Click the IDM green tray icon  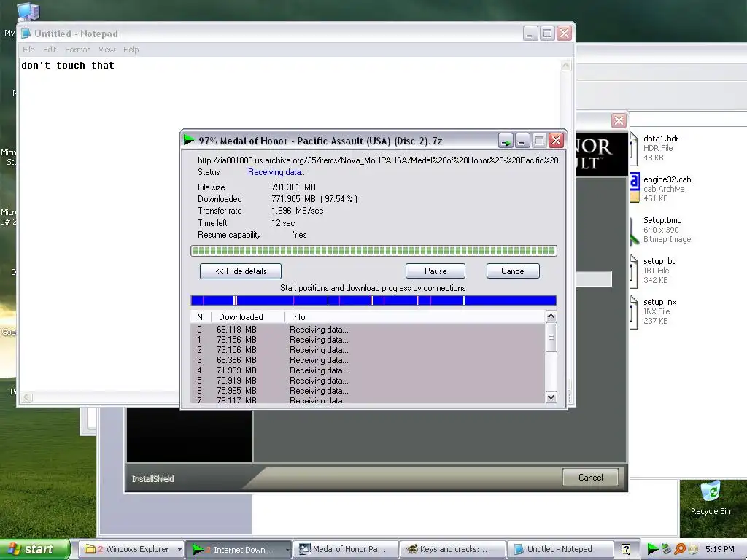[x=653, y=549]
